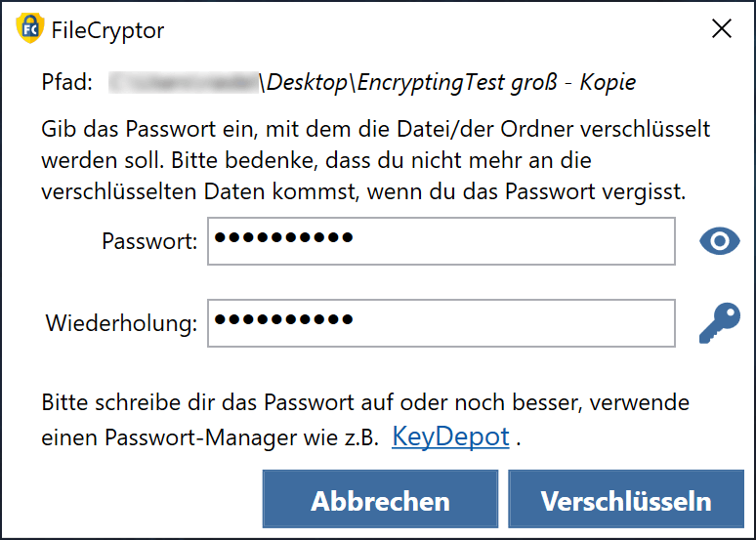Image resolution: width=756 pixels, height=540 pixels.
Task: Click the "einen Passwort-Manager wie z.B." text
Action: tap(209, 438)
